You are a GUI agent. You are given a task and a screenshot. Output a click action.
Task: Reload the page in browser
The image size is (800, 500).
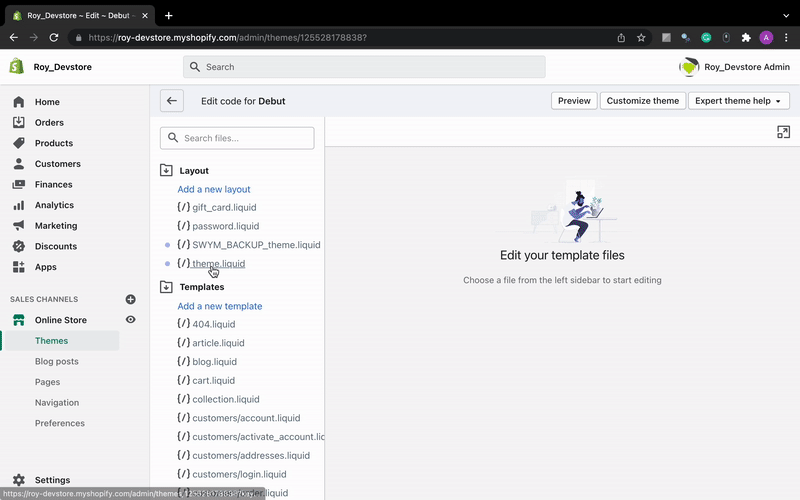(x=54, y=38)
